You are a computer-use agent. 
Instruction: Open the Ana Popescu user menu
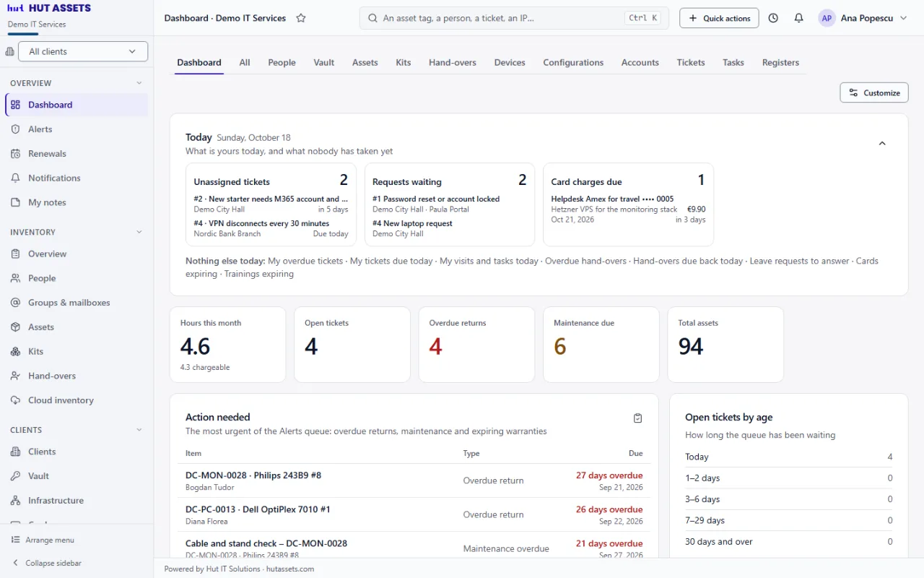tap(863, 18)
